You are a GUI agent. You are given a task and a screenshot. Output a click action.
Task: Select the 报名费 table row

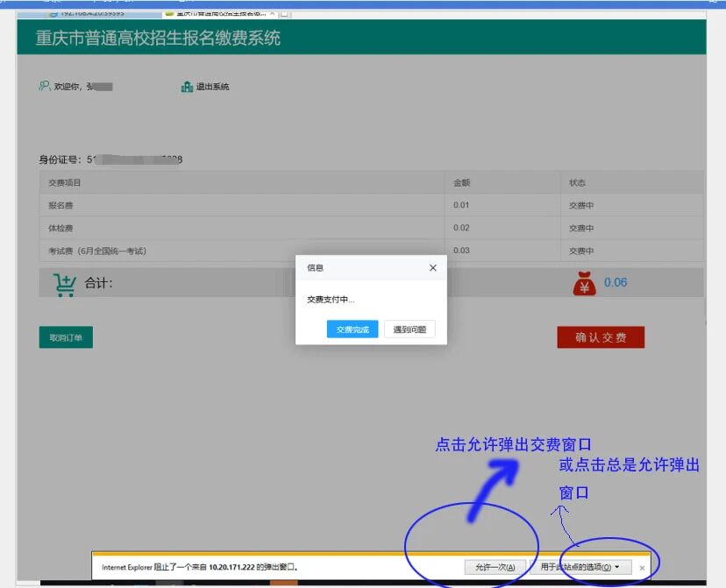click(x=246, y=205)
